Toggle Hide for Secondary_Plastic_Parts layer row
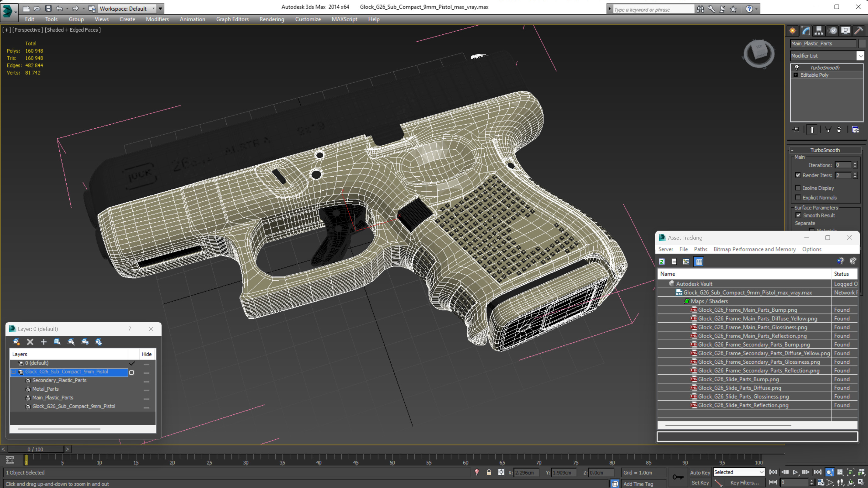The width and height of the screenshot is (868, 488). (146, 382)
